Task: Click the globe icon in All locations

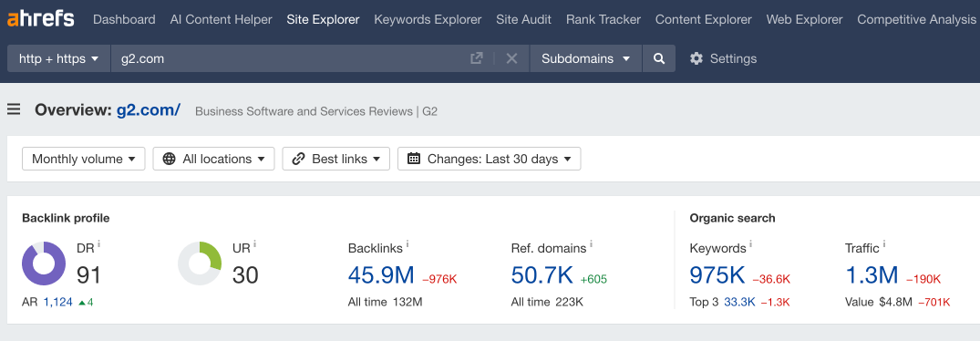Action: point(169,159)
